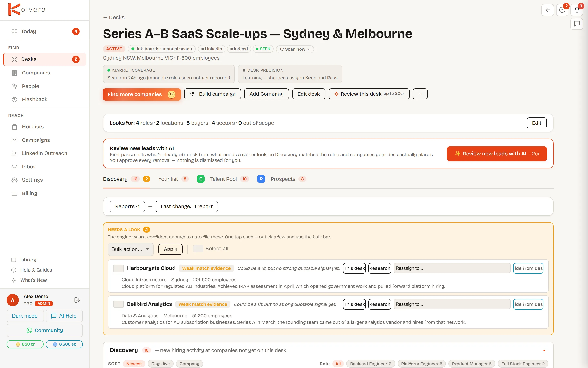588x368 pixels.
Task: Click the Flashback history icon
Action: click(14, 99)
